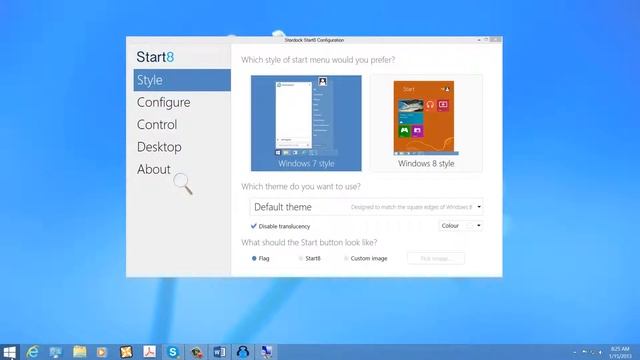Click the Windows Start flag button

(x=9, y=352)
